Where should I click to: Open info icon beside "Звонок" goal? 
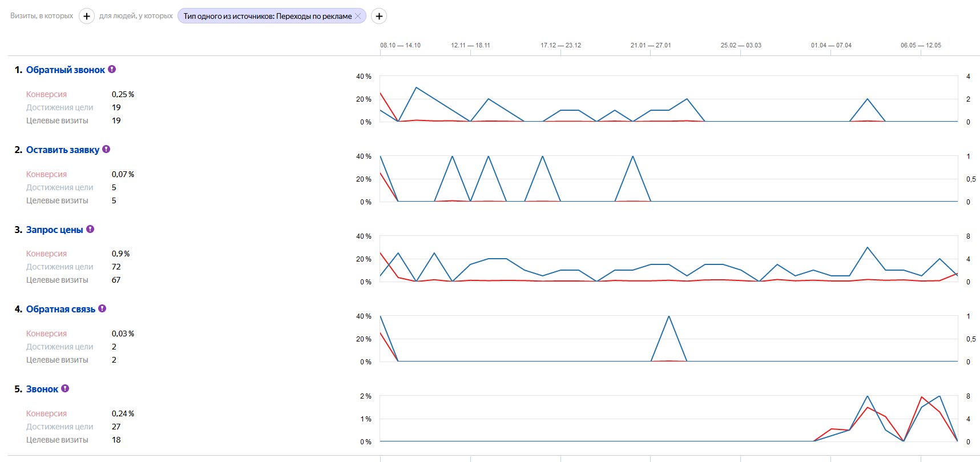(x=65, y=388)
